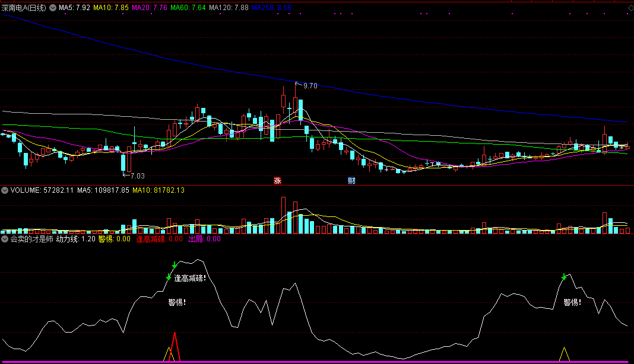
Task: Click the 7.03 low price annotation
Action: click(x=138, y=175)
